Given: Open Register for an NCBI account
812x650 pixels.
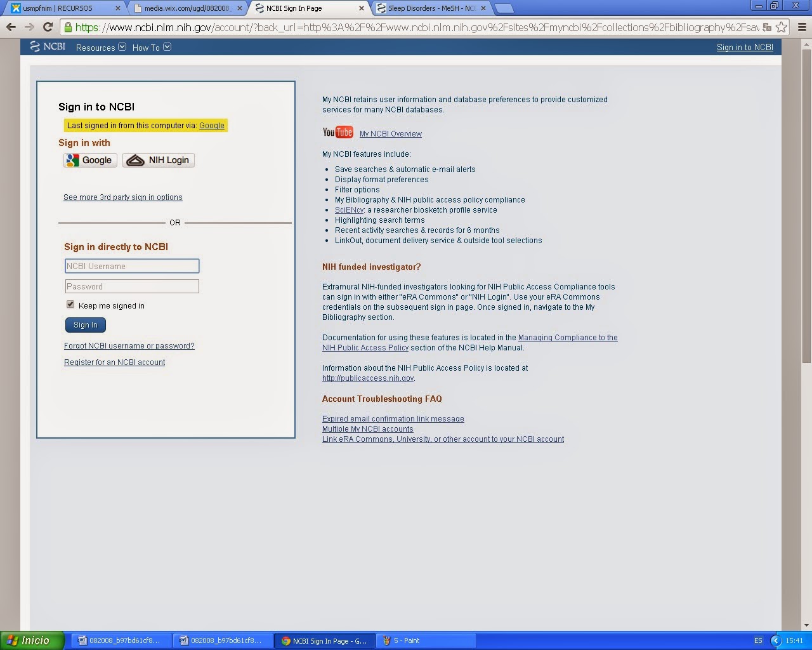Looking at the screenshot, I should coord(114,362).
